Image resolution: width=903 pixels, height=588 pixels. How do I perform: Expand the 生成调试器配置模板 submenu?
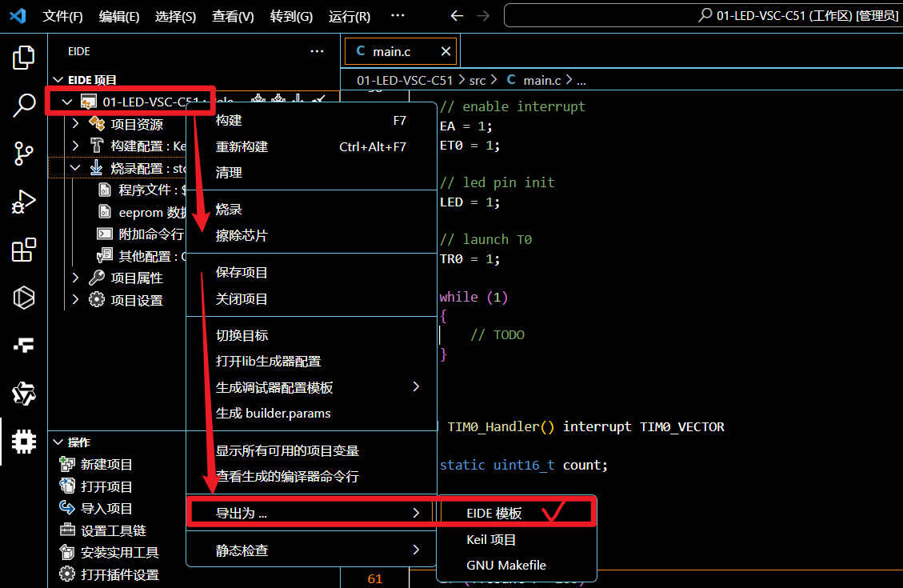tap(312, 387)
